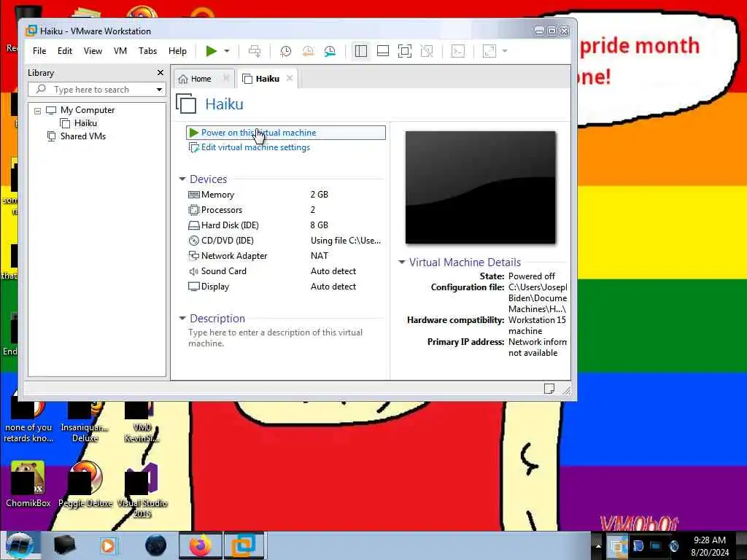Screen dimensions: 747x560
Task: Click the black VM screen thumbnail
Action: [480, 187]
